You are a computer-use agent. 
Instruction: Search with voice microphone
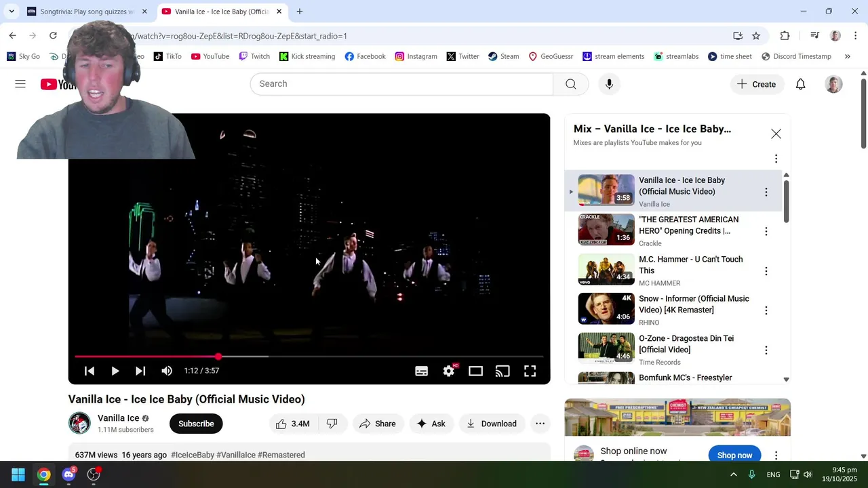609,84
